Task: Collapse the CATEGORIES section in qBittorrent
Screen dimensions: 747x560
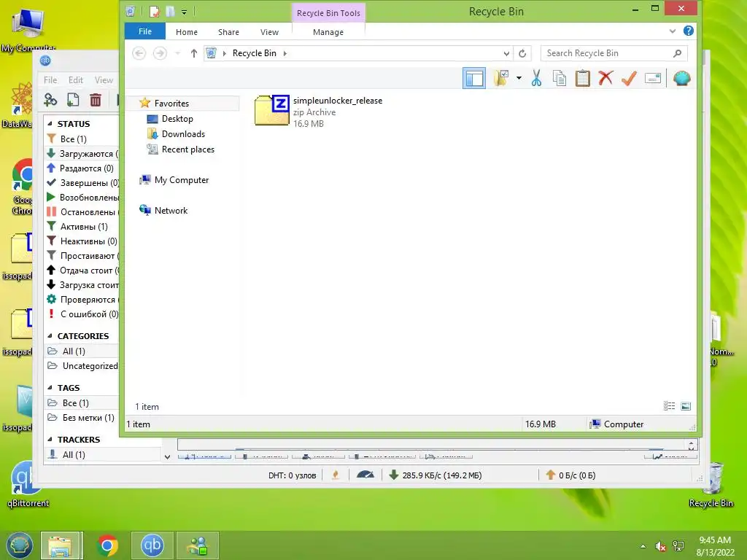Action: (50, 335)
